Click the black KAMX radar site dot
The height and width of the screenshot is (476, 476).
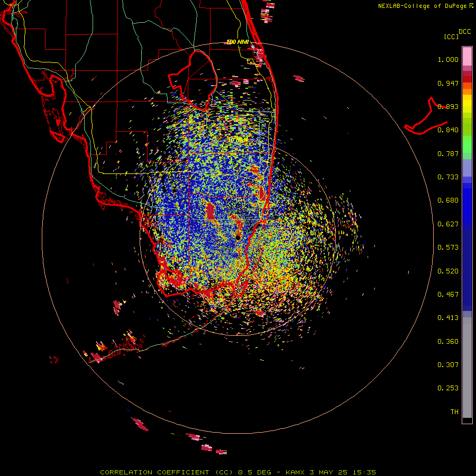238,237
